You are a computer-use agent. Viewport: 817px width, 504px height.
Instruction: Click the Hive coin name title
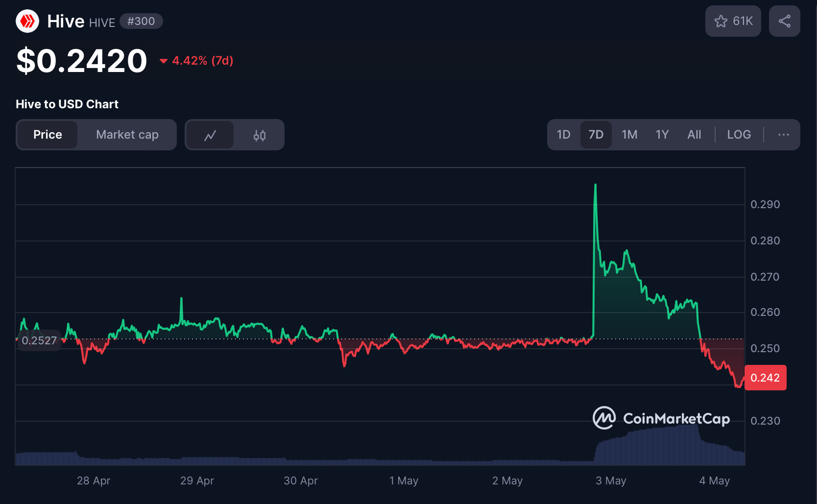point(66,21)
